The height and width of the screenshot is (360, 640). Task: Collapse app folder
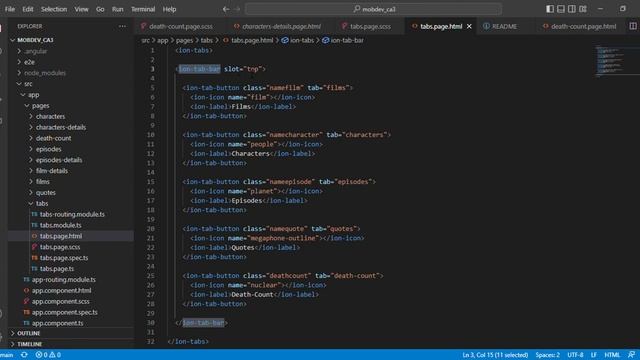(33, 95)
